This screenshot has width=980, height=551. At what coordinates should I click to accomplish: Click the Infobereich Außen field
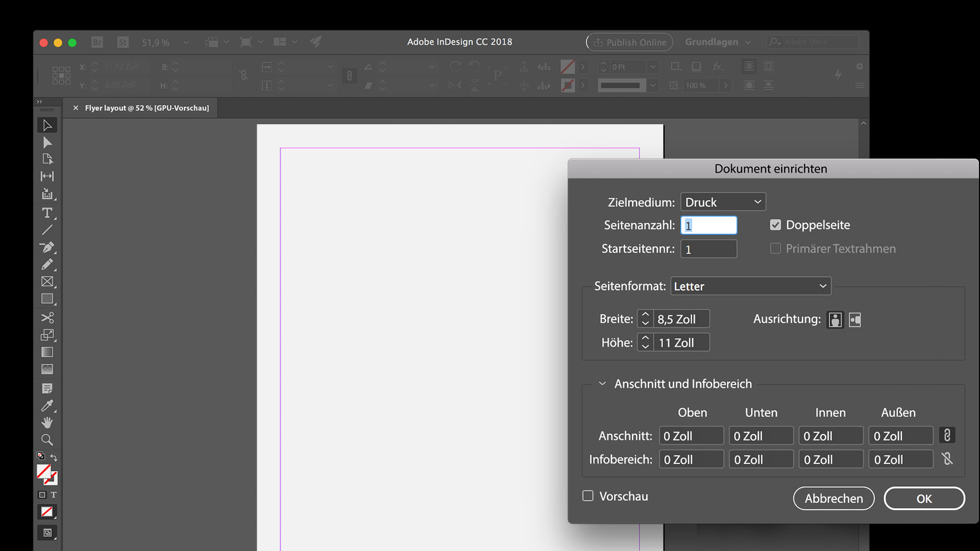pyautogui.click(x=901, y=460)
